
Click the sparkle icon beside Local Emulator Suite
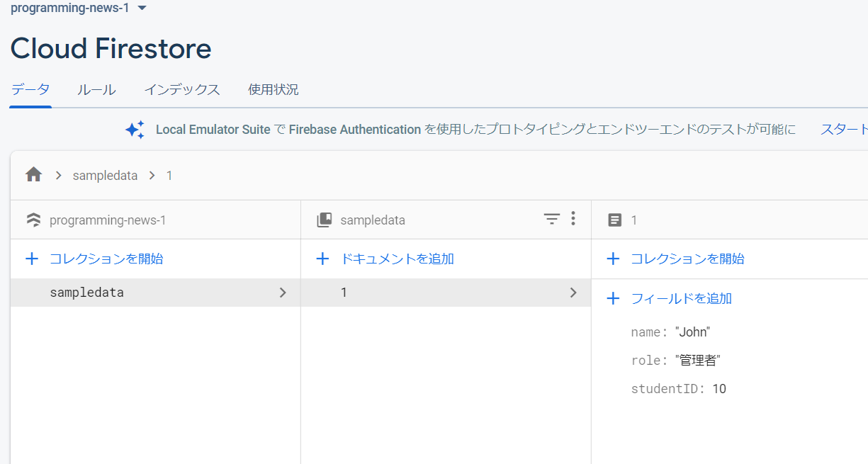pyautogui.click(x=135, y=130)
